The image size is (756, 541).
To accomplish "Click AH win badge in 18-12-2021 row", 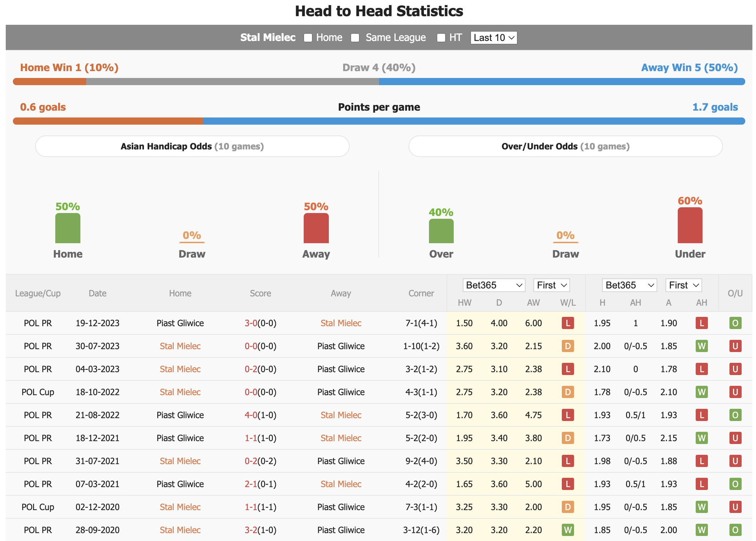I will pos(702,438).
